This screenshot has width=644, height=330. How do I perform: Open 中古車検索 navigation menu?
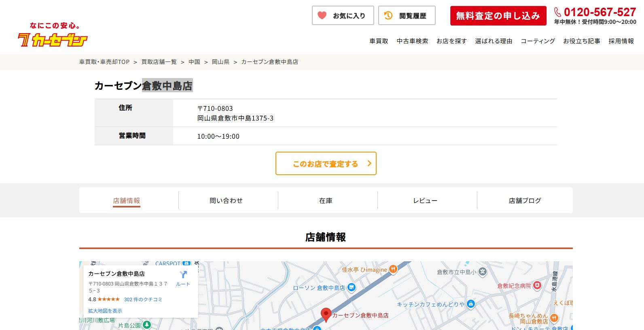[412, 41]
